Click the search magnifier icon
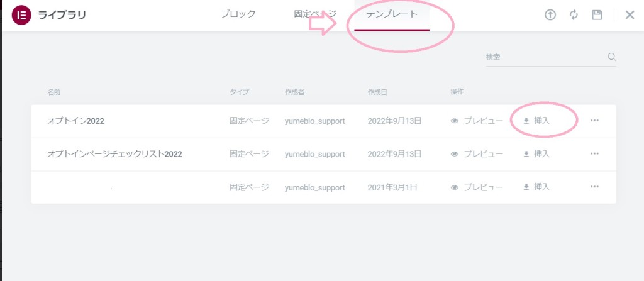644x281 pixels. point(611,57)
